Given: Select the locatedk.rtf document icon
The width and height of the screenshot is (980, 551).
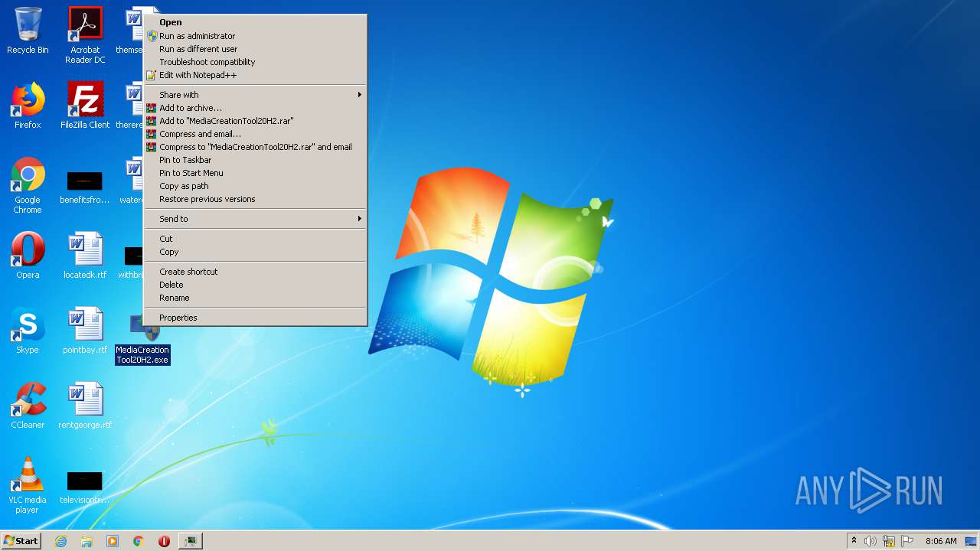Looking at the screenshot, I should (x=85, y=256).
